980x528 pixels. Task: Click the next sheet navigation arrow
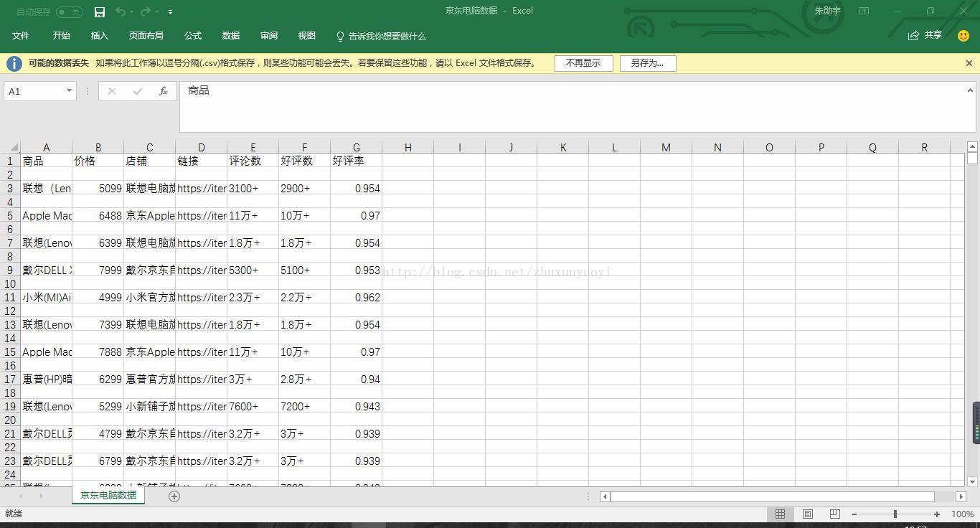click(41, 496)
